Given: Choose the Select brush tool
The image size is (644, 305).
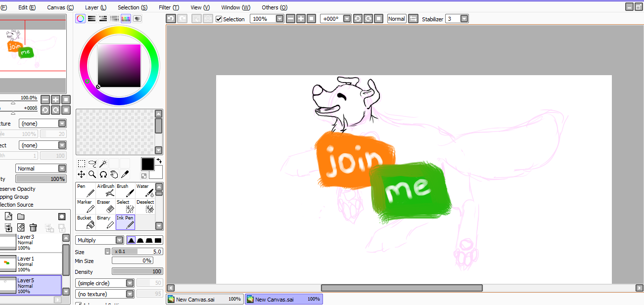Looking at the screenshot, I should click(125, 206).
